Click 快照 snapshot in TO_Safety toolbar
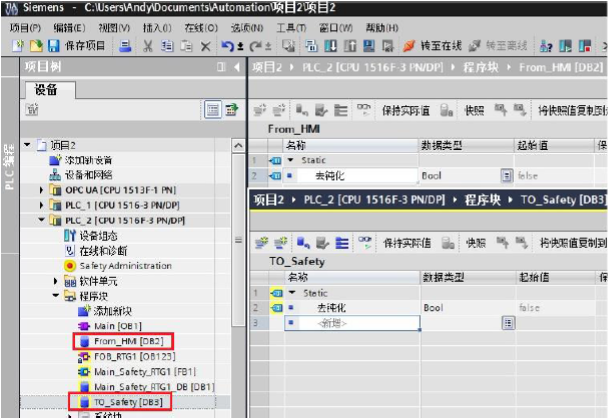 pyautogui.click(x=476, y=243)
